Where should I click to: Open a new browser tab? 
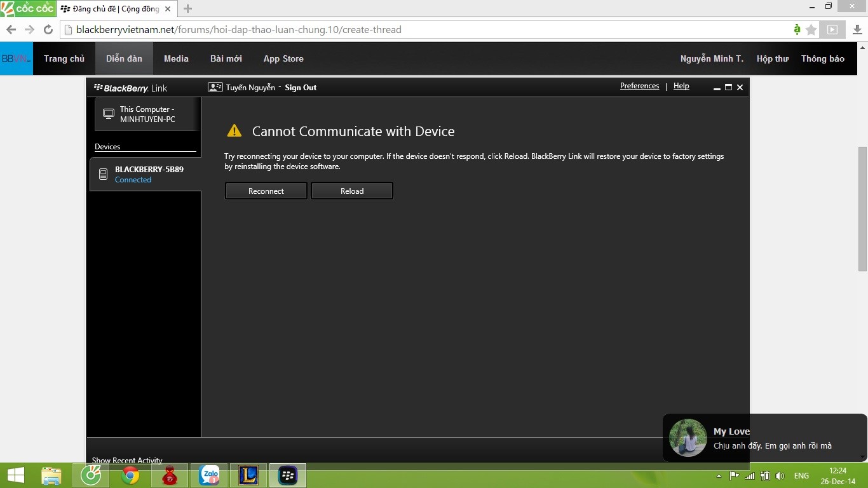(x=187, y=9)
